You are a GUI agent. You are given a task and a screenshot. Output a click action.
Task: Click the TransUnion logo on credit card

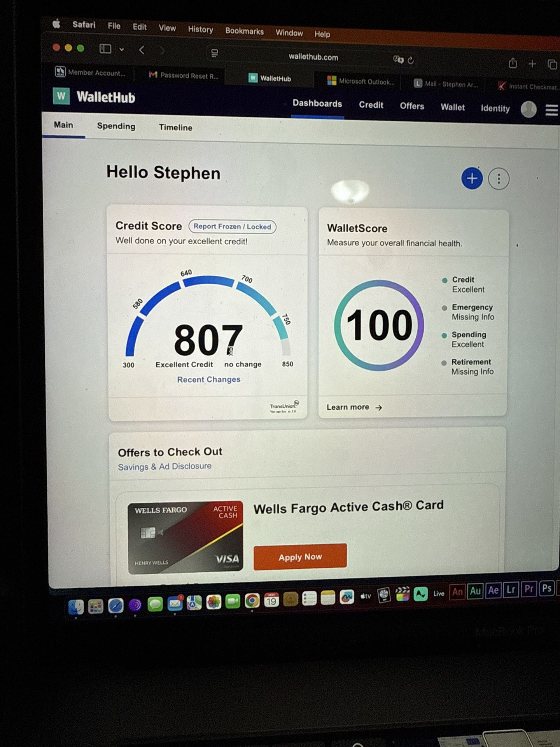284,406
